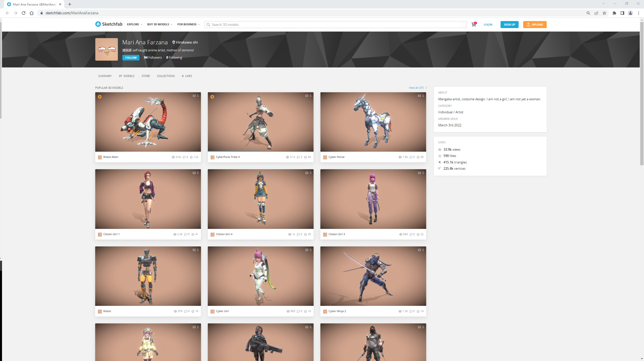
Task: Expand the Explore dropdown menu
Action: click(x=135, y=24)
